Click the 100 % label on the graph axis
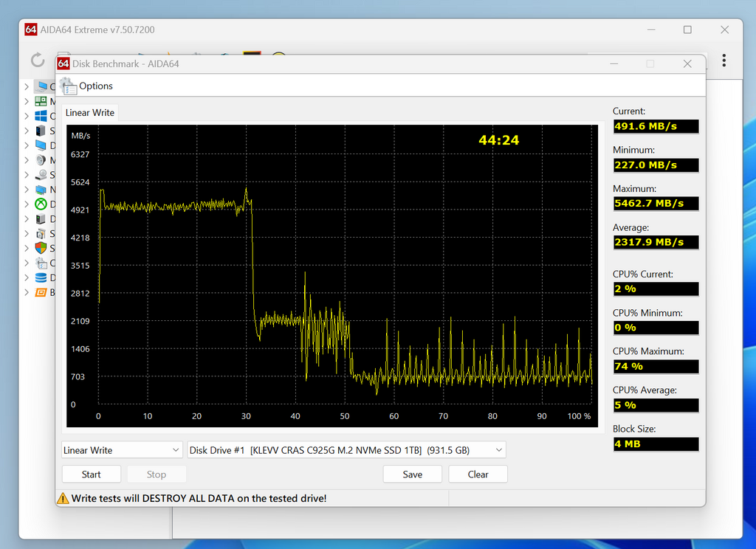The width and height of the screenshot is (756, 549). pyautogui.click(x=579, y=416)
